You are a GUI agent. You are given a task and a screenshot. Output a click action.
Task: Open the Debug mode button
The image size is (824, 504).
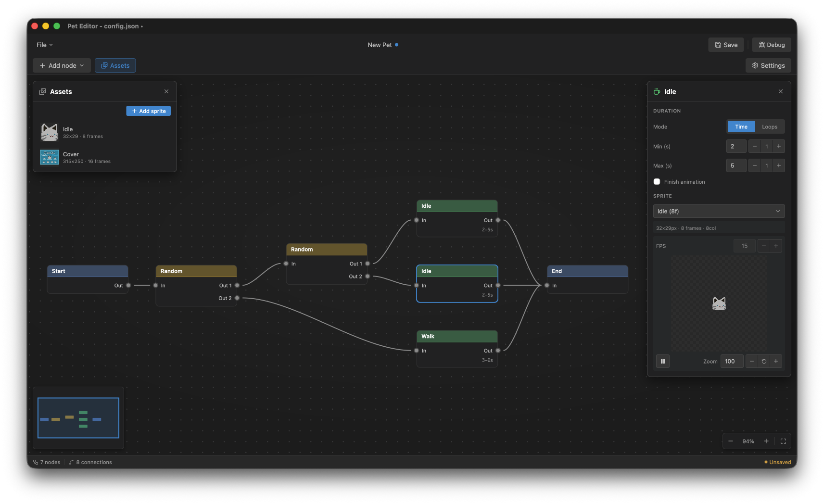pos(771,45)
